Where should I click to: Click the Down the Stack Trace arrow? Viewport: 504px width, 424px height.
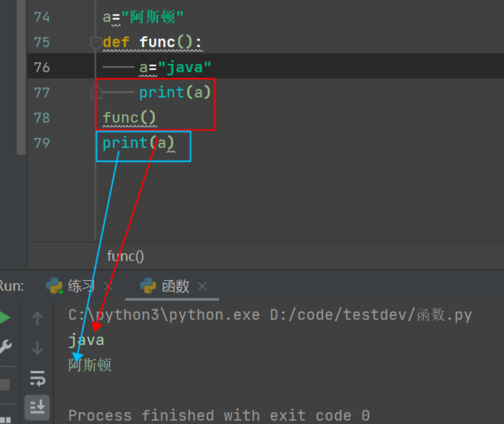click(x=38, y=348)
